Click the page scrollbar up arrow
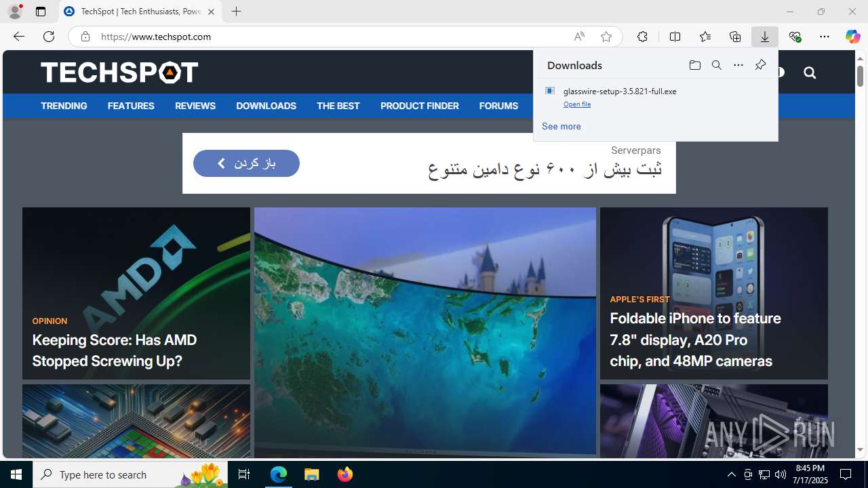The height and width of the screenshot is (488, 868). pyautogui.click(x=861, y=58)
